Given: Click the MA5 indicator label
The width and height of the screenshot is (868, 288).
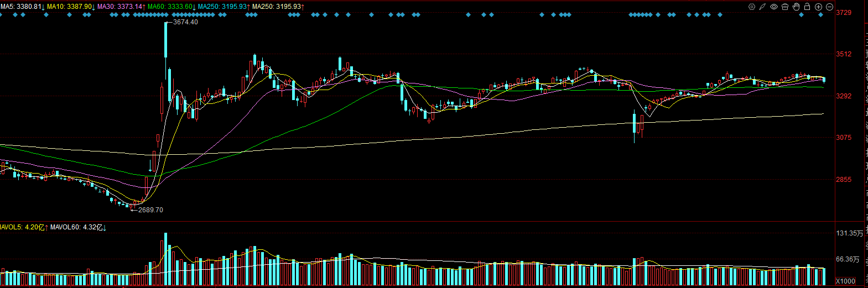Looking at the screenshot, I should point(23,7).
